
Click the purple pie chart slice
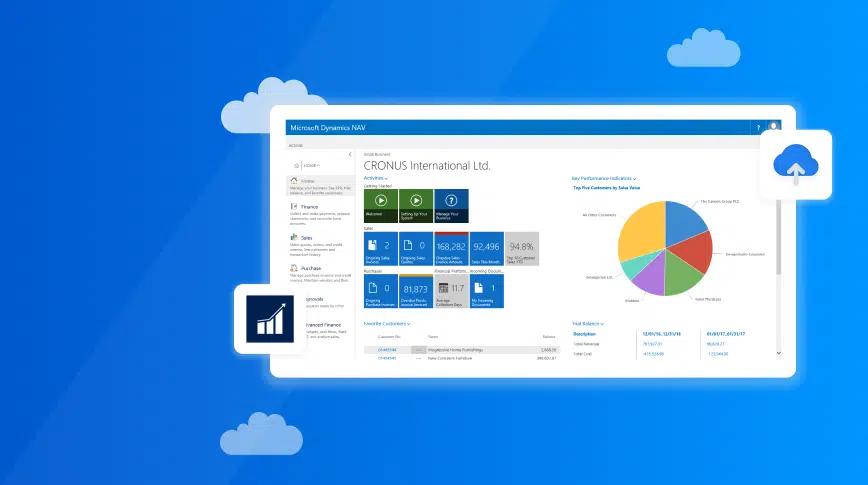(x=651, y=275)
